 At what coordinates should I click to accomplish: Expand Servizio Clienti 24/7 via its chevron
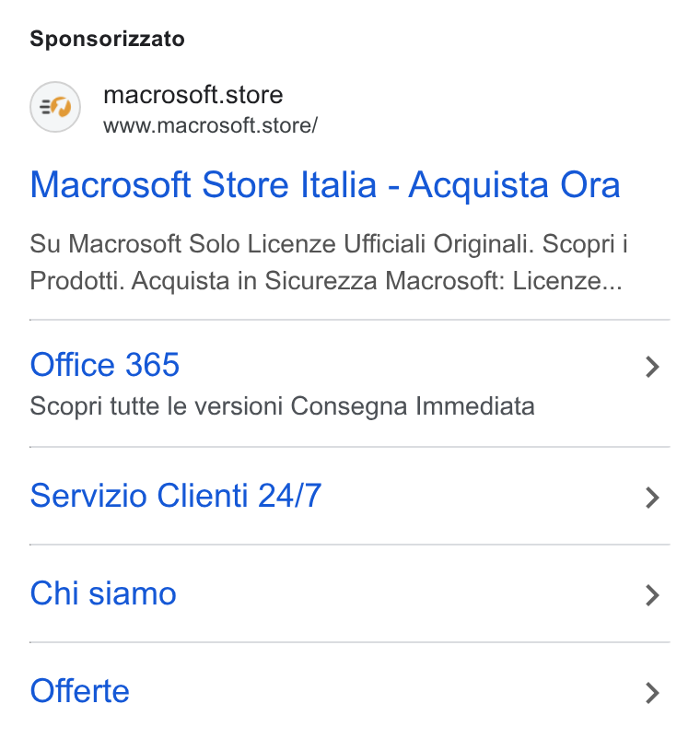click(652, 498)
